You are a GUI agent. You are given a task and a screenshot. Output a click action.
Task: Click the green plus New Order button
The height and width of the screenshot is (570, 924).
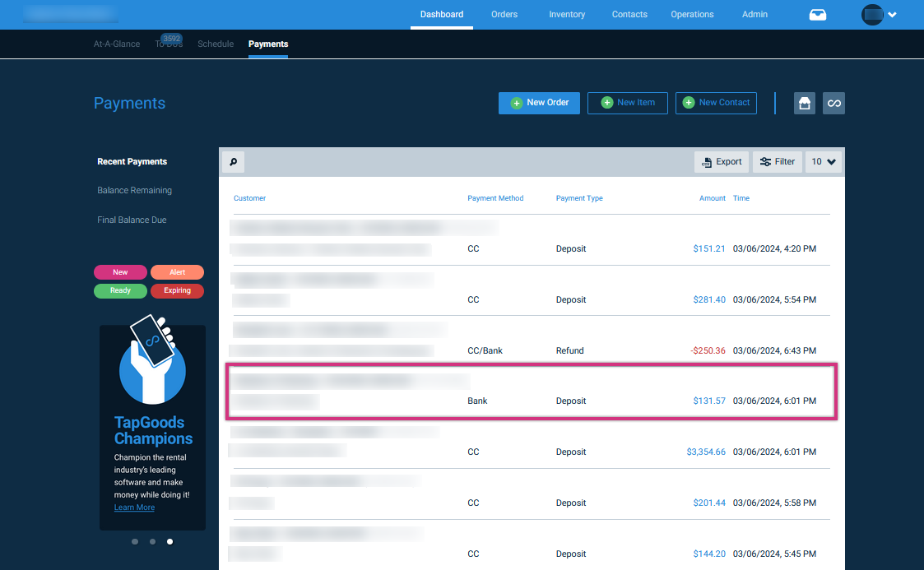point(539,103)
